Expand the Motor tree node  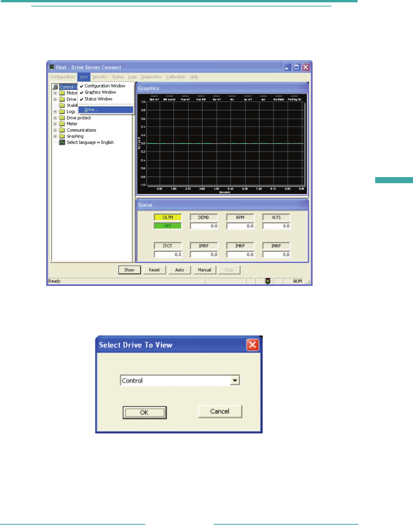[55, 93]
